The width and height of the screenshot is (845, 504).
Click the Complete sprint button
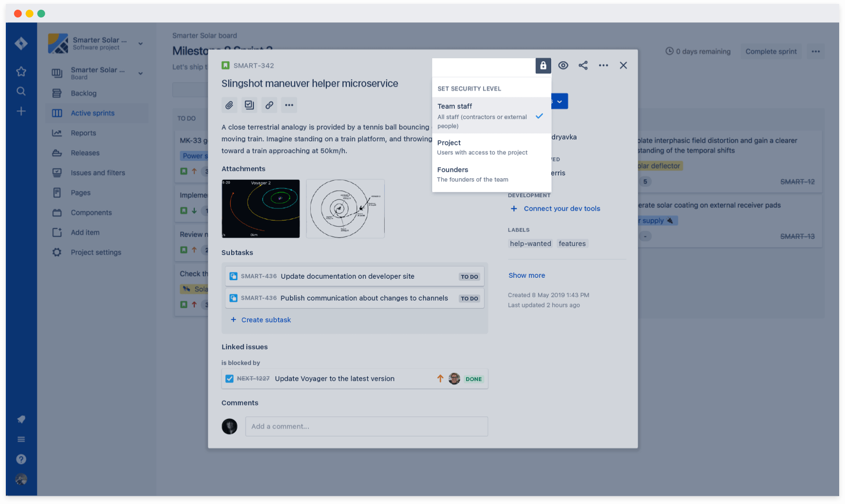tap(770, 51)
